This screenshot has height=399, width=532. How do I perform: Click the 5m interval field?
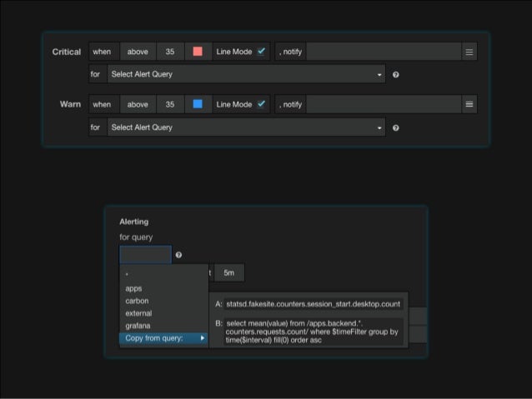coord(227,273)
